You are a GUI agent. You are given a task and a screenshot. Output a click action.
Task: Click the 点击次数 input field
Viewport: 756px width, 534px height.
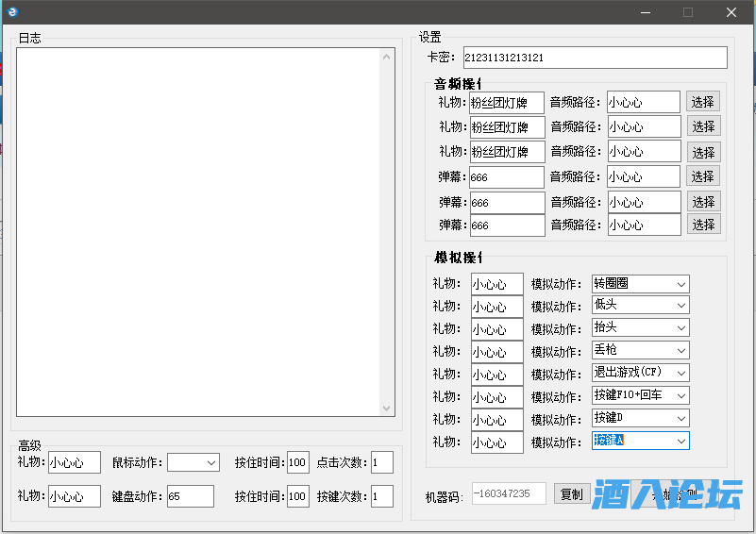381,462
